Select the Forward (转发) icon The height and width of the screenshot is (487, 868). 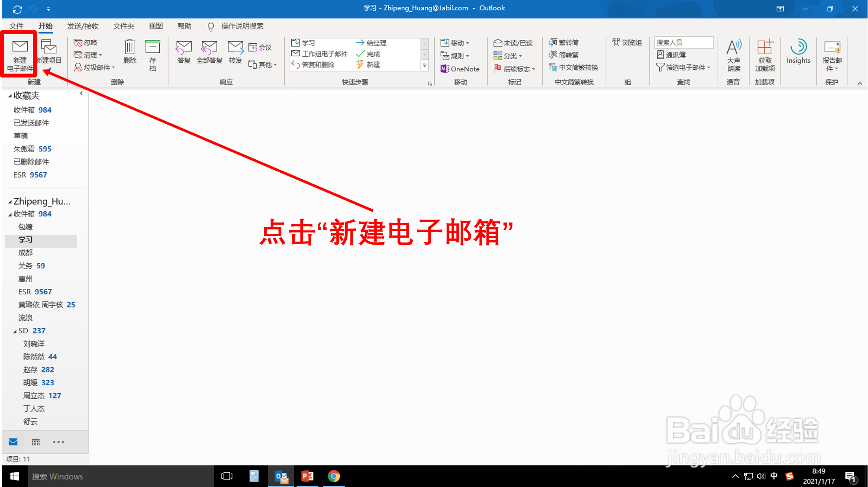click(235, 52)
